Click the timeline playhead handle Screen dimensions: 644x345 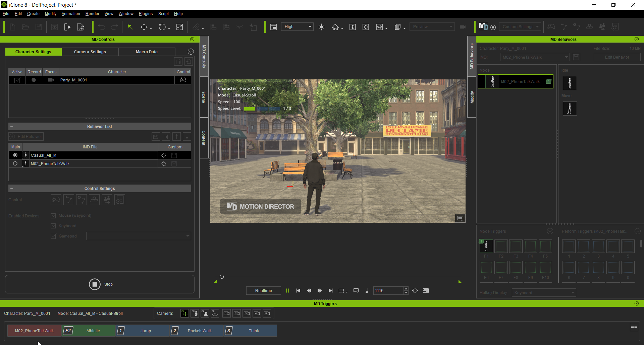tap(222, 277)
